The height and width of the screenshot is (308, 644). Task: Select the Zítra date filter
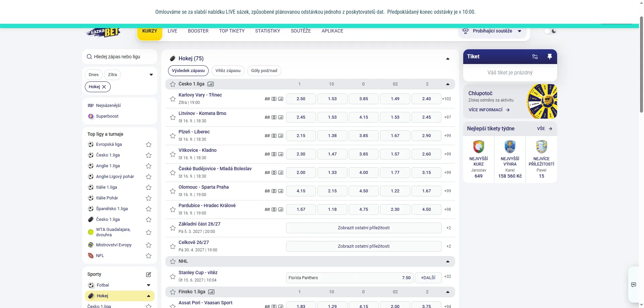coord(112,75)
